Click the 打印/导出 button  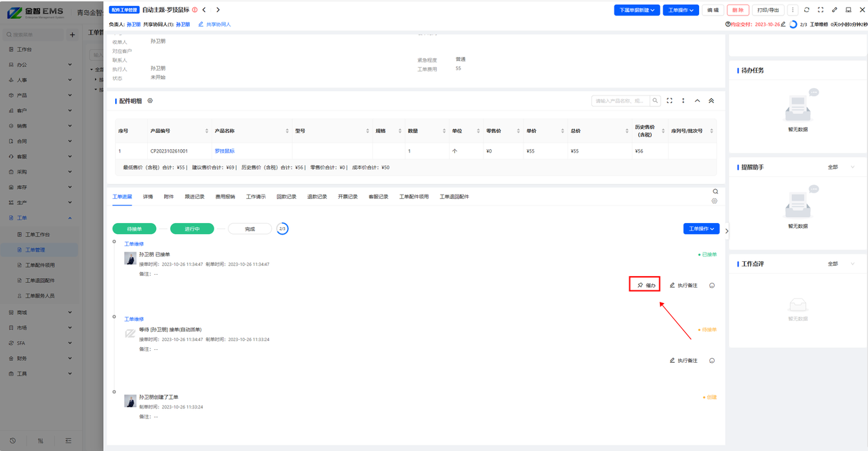coord(768,10)
